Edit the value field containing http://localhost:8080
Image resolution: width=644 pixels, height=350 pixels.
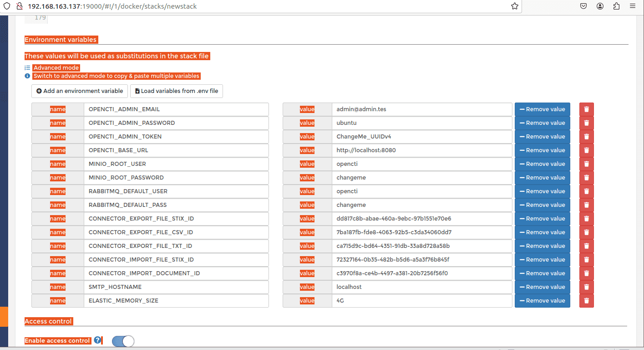tap(422, 150)
